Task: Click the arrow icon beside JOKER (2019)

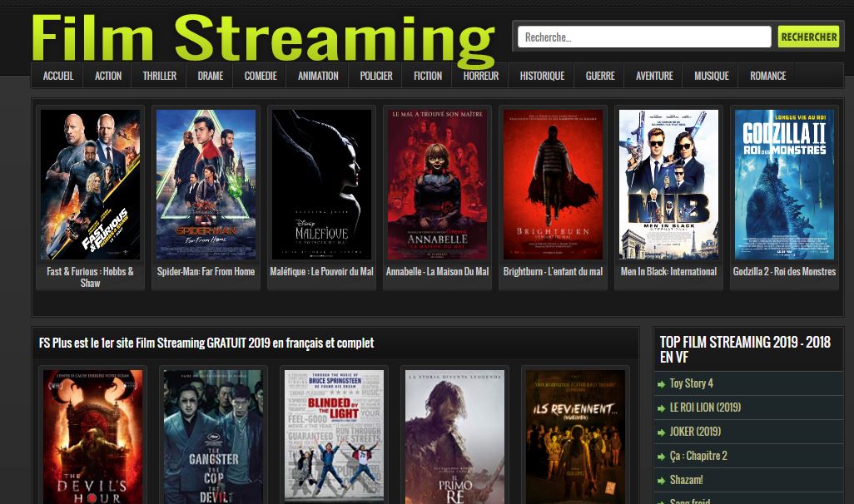Action: (x=661, y=432)
